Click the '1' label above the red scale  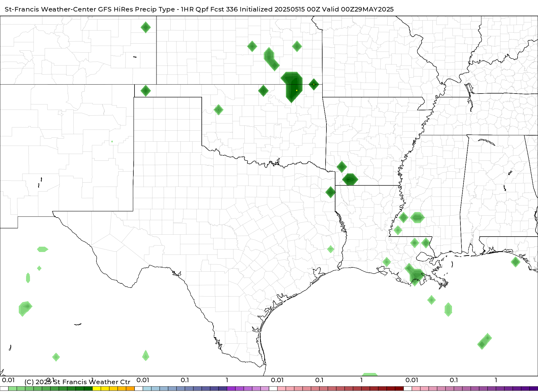361,380
